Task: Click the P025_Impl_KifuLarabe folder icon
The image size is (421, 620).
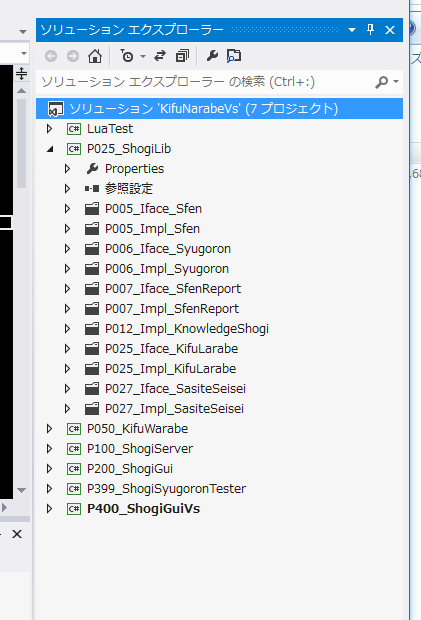Action: [92, 369]
